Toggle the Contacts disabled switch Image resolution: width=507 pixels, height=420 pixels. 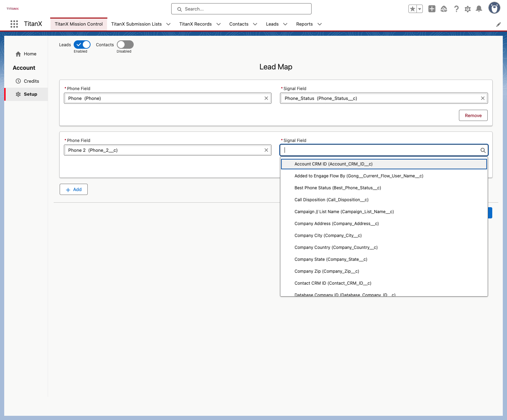pyautogui.click(x=125, y=45)
